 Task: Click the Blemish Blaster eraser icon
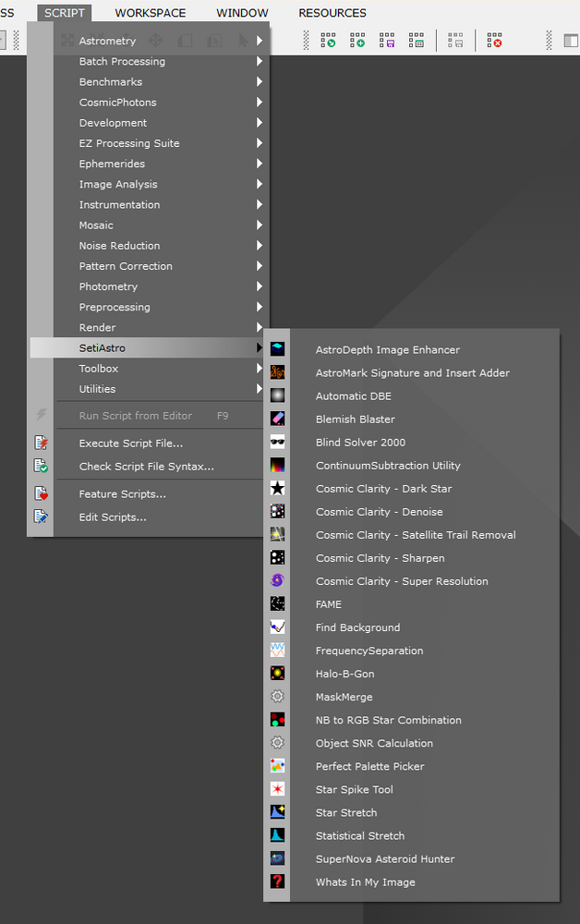click(x=277, y=419)
